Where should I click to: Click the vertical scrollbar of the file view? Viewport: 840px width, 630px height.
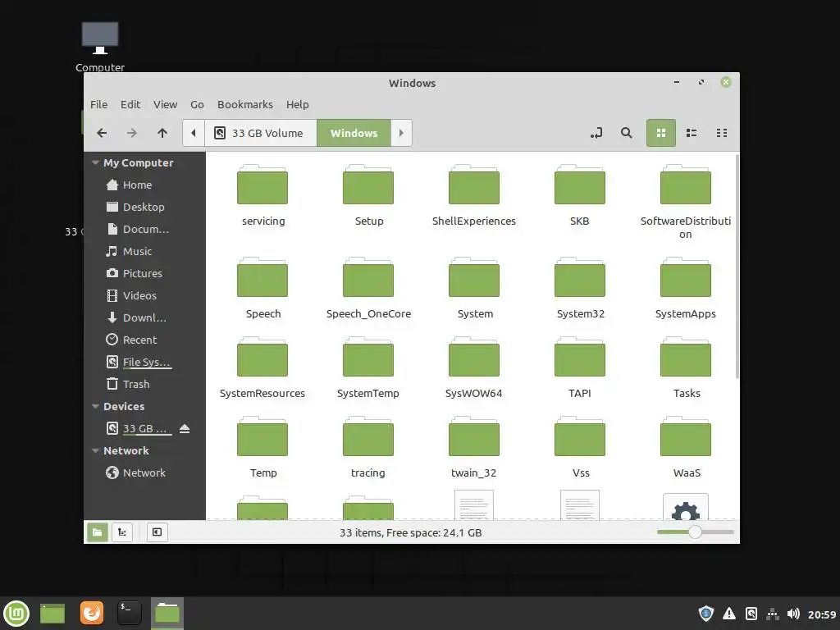pyautogui.click(x=737, y=267)
